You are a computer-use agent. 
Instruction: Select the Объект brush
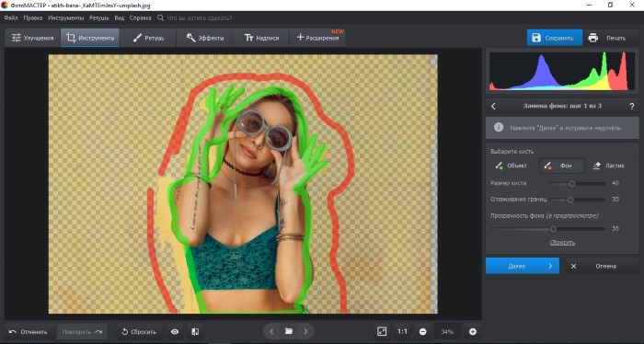coord(512,166)
